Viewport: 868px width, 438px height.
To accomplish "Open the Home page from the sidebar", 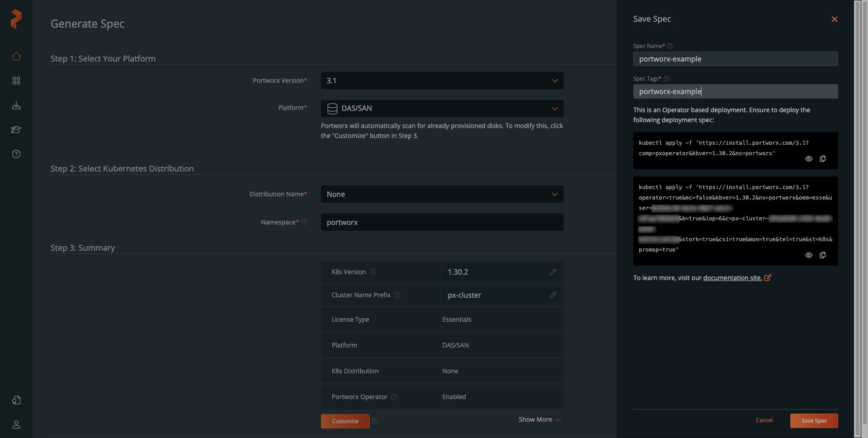I will coord(16,56).
